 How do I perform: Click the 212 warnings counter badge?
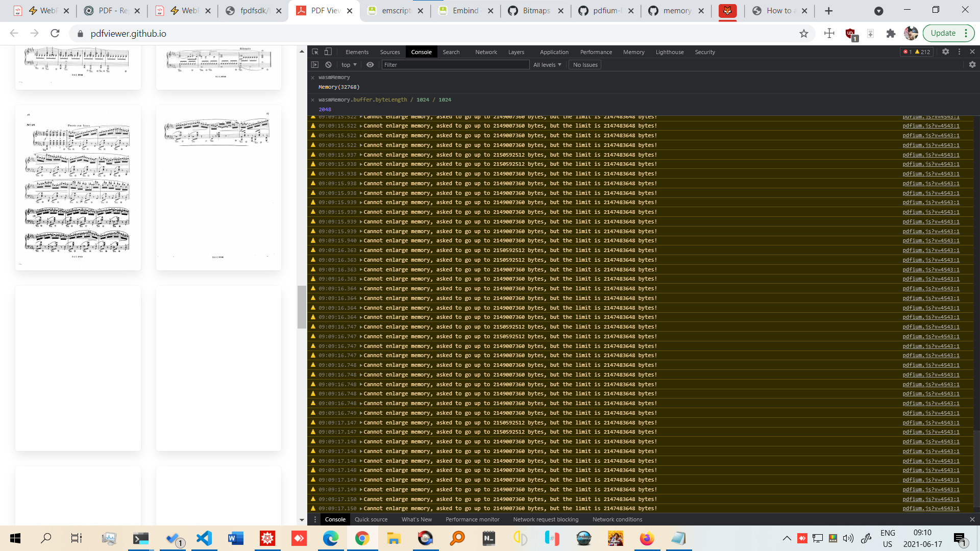(922, 52)
